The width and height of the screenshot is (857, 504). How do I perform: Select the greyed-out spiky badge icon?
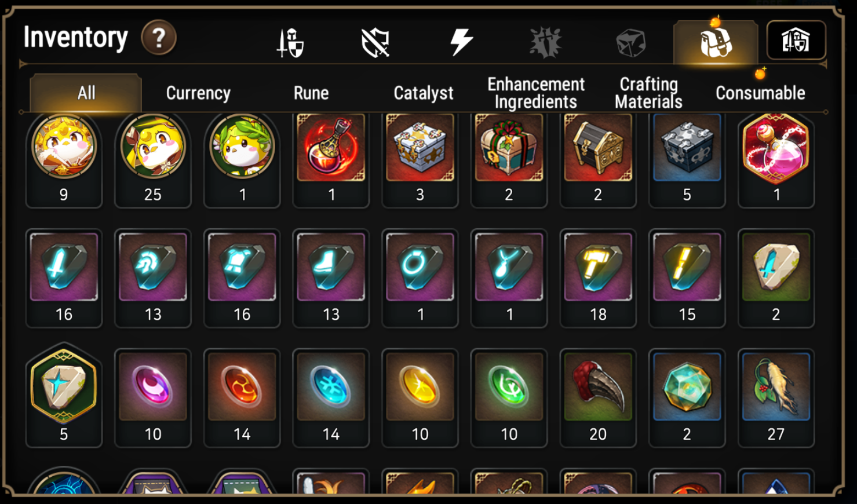pyautogui.click(x=545, y=42)
